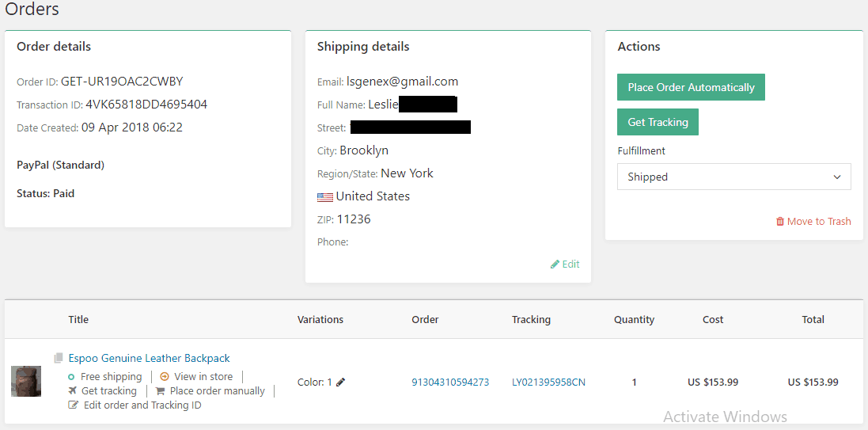Click the Free shipping circle icon
868x430 pixels.
(72, 377)
